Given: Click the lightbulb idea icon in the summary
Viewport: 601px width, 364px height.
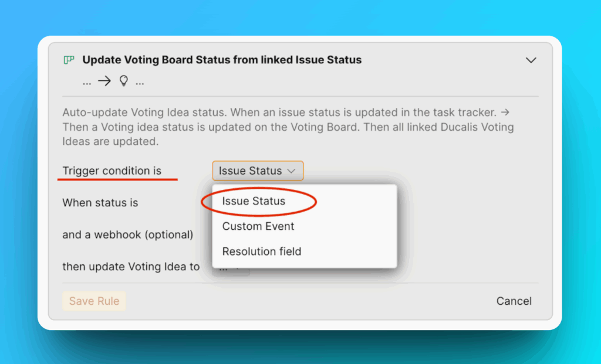Looking at the screenshot, I should point(123,81).
